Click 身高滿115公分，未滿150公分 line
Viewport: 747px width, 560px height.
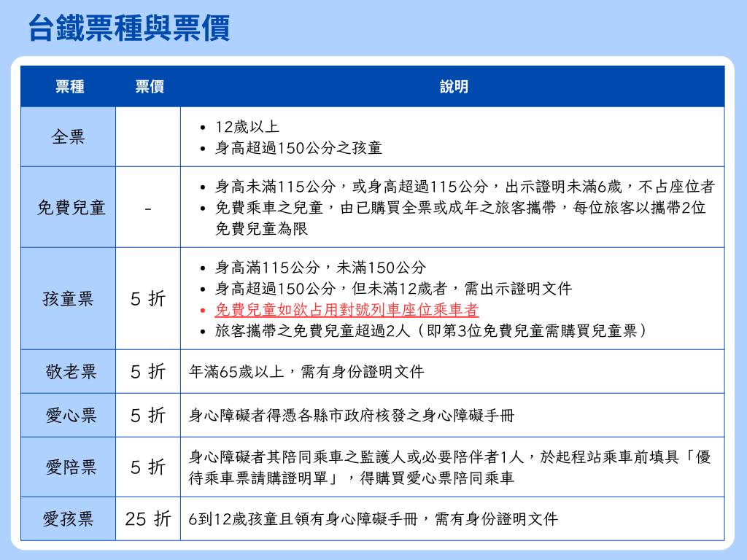coord(320,268)
